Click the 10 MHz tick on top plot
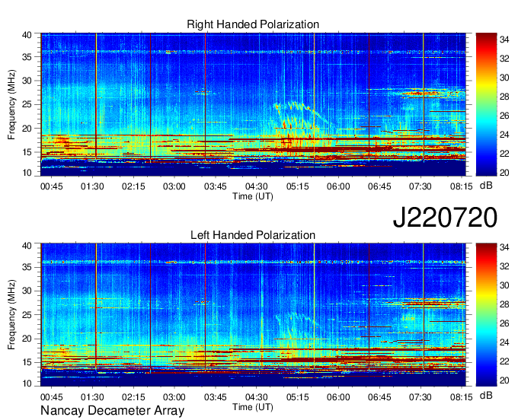The width and height of the screenshot is (518, 420). coord(27,173)
